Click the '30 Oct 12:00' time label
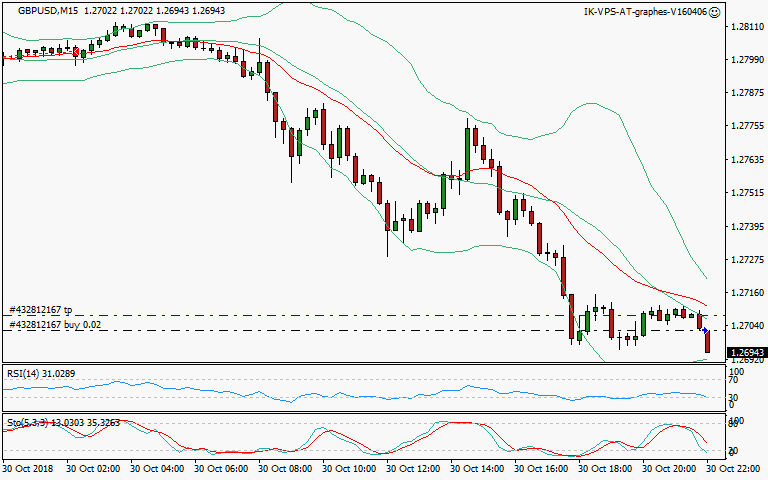Screen dimensions: 768x480 coord(413,469)
